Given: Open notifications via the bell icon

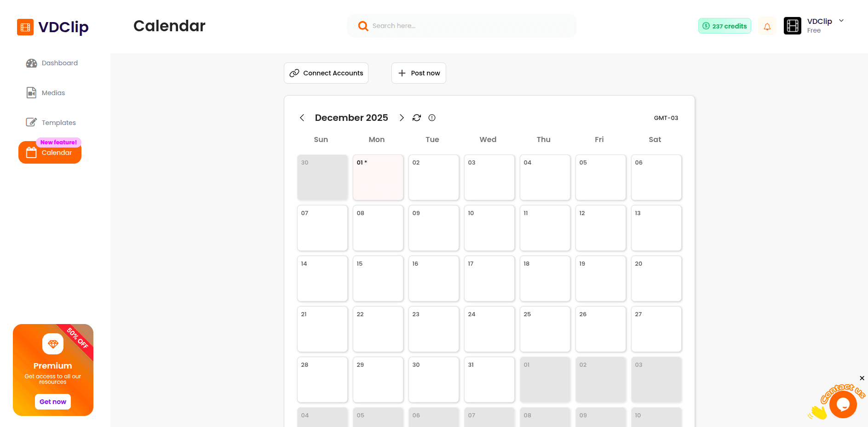Looking at the screenshot, I should pos(767,26).
